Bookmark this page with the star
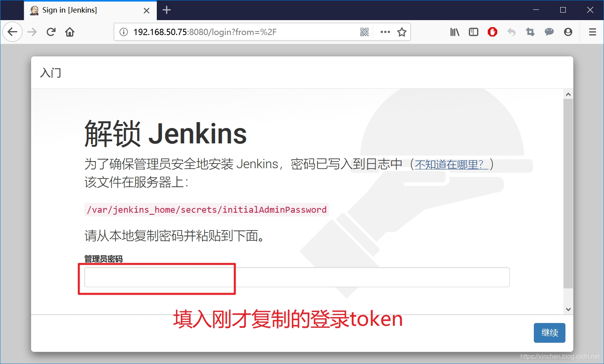Screen dimensions: 604x364 (402, 32)
